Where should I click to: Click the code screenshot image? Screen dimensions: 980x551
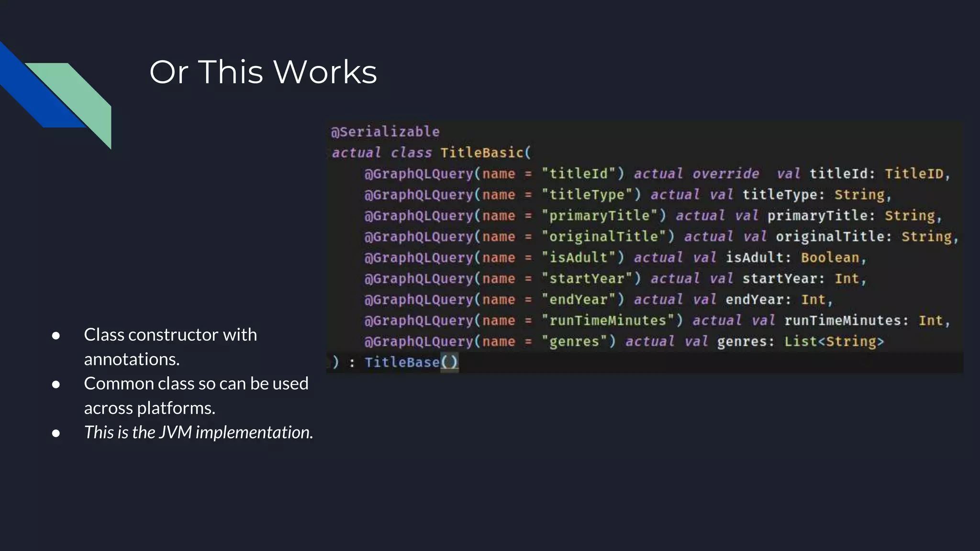645,247
